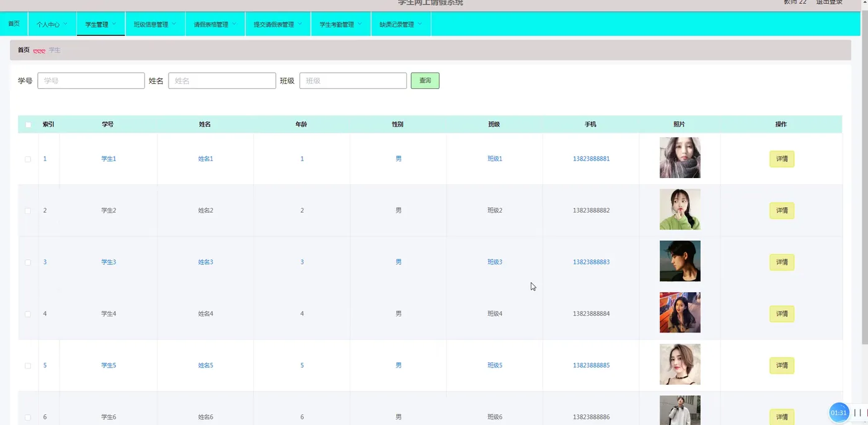The height and width of the screenshot is (425, 868).
Task: Click the pause bars beside the timer
Action: click(858, 413)
